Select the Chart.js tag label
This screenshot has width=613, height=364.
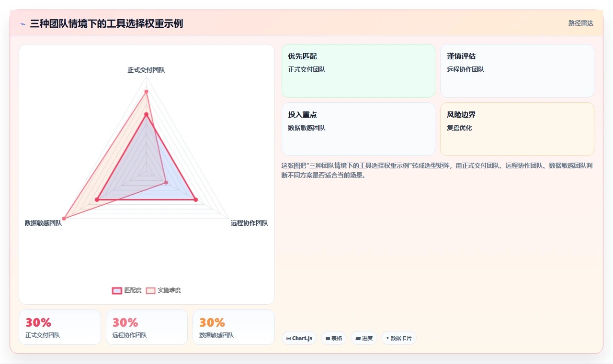(302, 338)
